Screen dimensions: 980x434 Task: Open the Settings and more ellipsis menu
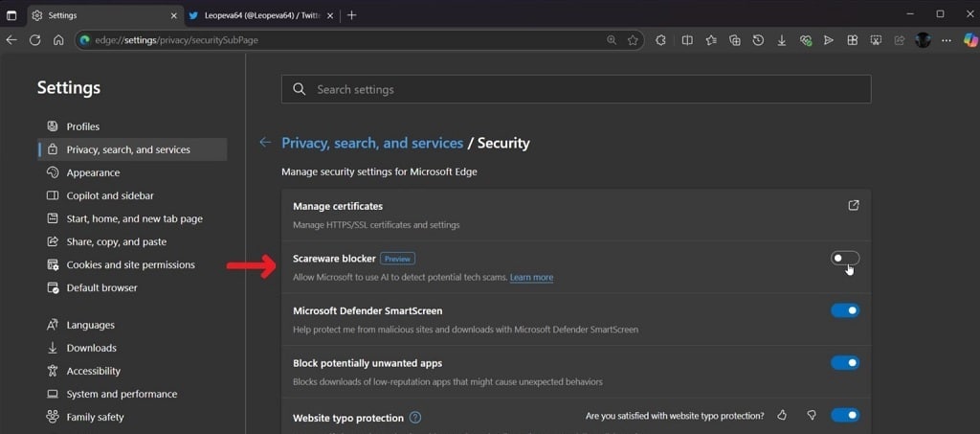(947, 40)
